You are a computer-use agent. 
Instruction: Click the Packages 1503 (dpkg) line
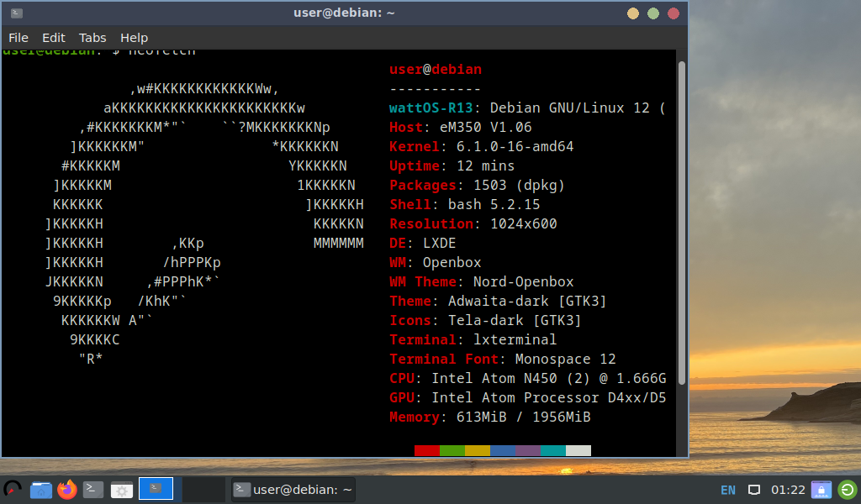[478, 186]
